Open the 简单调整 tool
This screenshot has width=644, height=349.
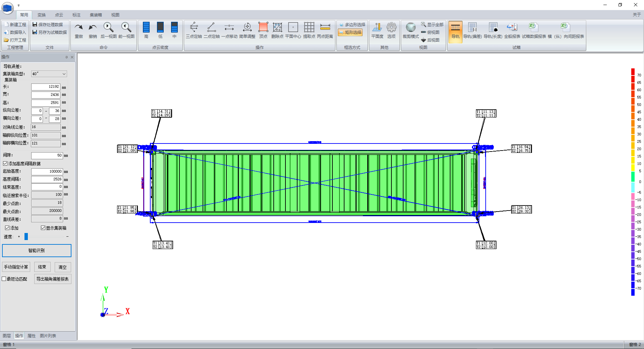coord(247,31)
